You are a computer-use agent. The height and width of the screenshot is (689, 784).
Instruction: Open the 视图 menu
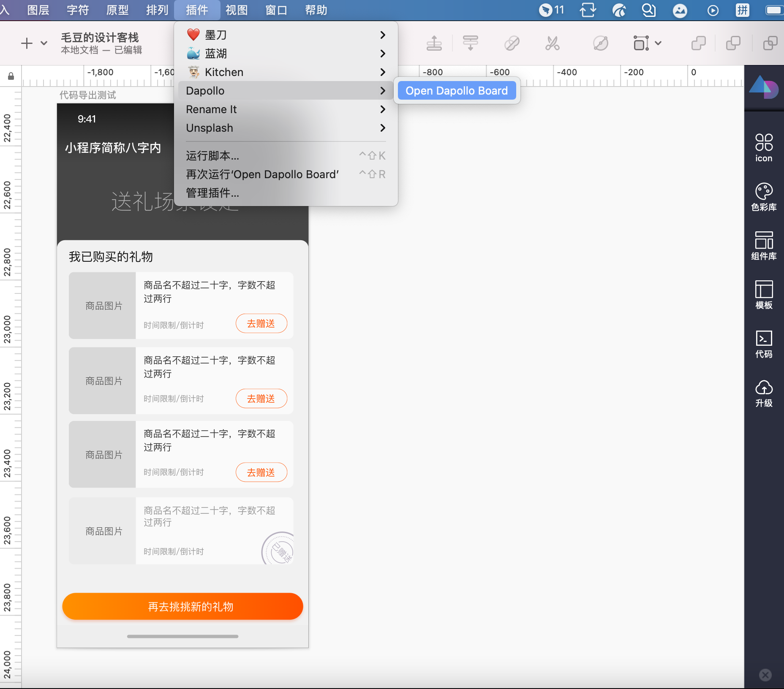(x=237, y=10)
